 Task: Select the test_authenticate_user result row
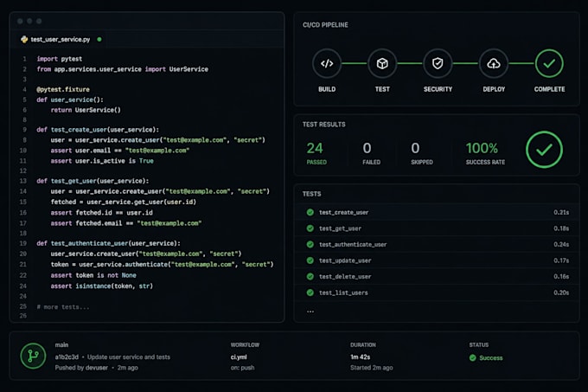coord(437,245)
